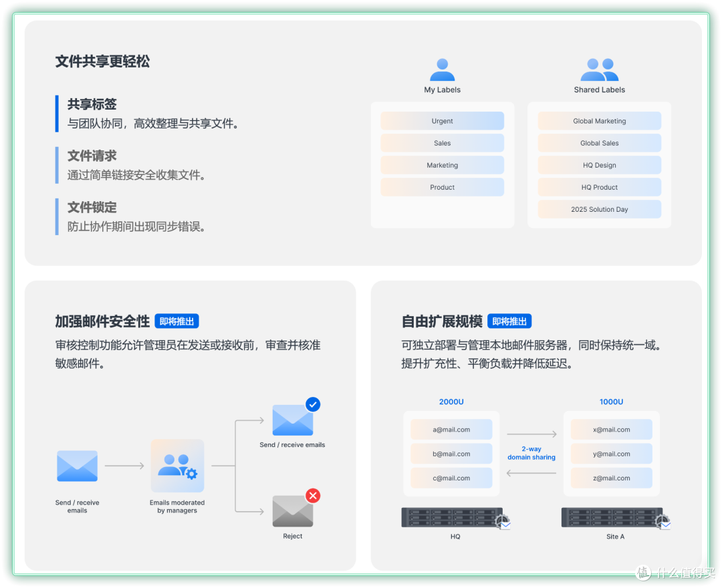Click the Shared Labels caption
722x588 pixels.
[600, 90]
